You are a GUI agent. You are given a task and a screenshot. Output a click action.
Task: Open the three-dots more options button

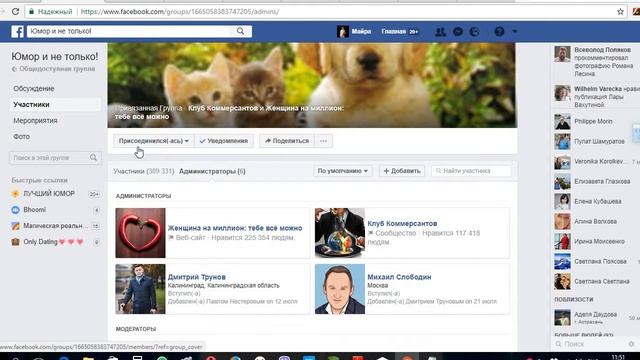tap(323, 141)
